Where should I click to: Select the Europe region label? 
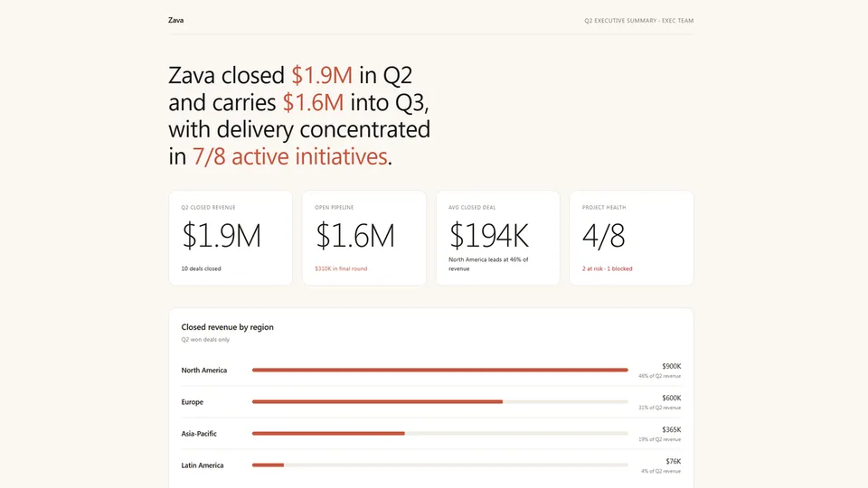[192, 401]
